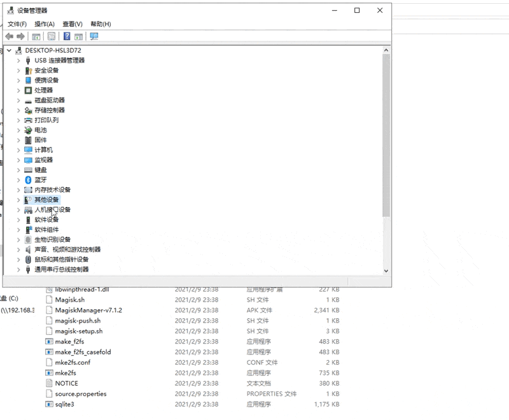Click the 安全设备 security device icon
Screen dimensions: 509x420
[28, 71]
